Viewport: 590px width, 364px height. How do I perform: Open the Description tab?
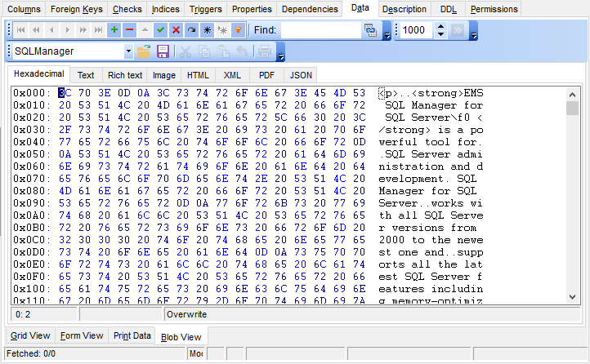(405, 9)
